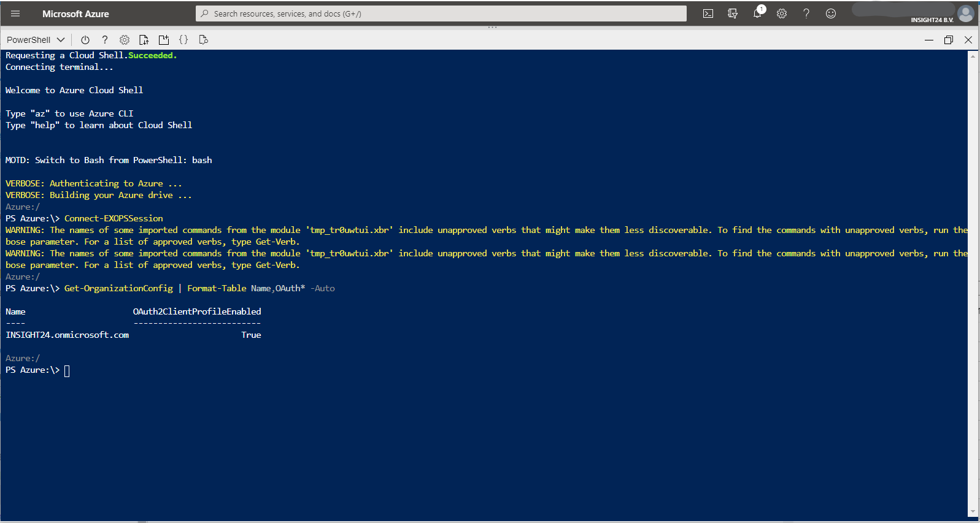Click the Connect-EXOPSSession command text
The height and width of the screenshot is (523, 980).
(114, 218)
